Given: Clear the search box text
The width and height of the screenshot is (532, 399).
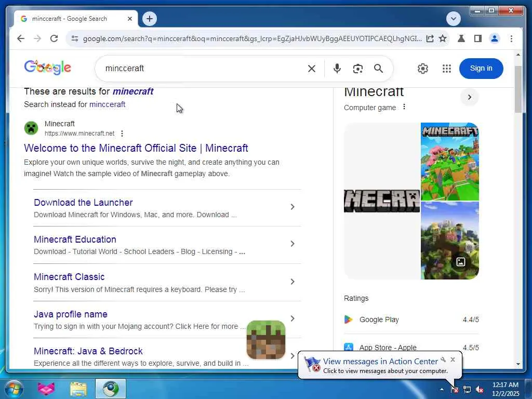Looking at the screenshot, I should click(x=312, y=69).
